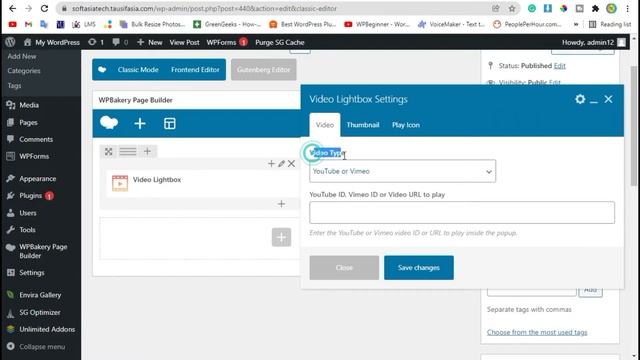
Task: Open Categories in the Posts submenu
Action: 24,71
